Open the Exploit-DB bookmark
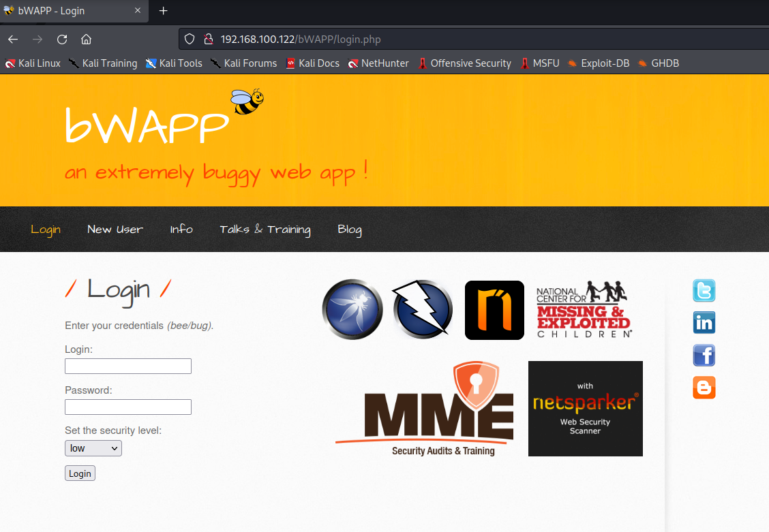The image size is (769, 532). (x=598, y=63)
